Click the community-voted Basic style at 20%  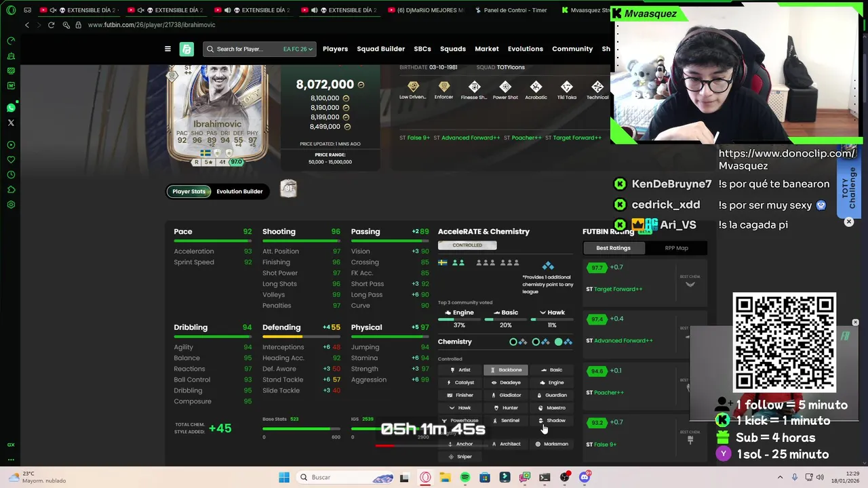pyautogui.click(x=506, y=318)
